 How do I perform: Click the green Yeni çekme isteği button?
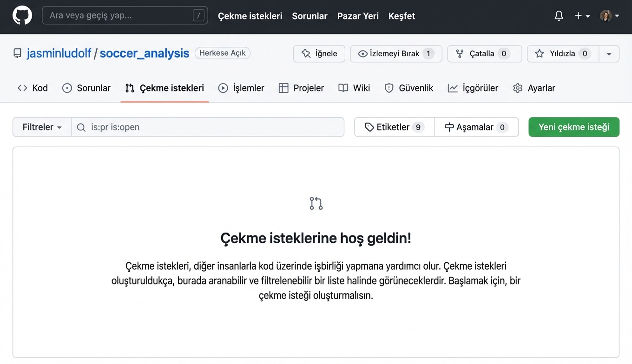(x=573, y=127)
